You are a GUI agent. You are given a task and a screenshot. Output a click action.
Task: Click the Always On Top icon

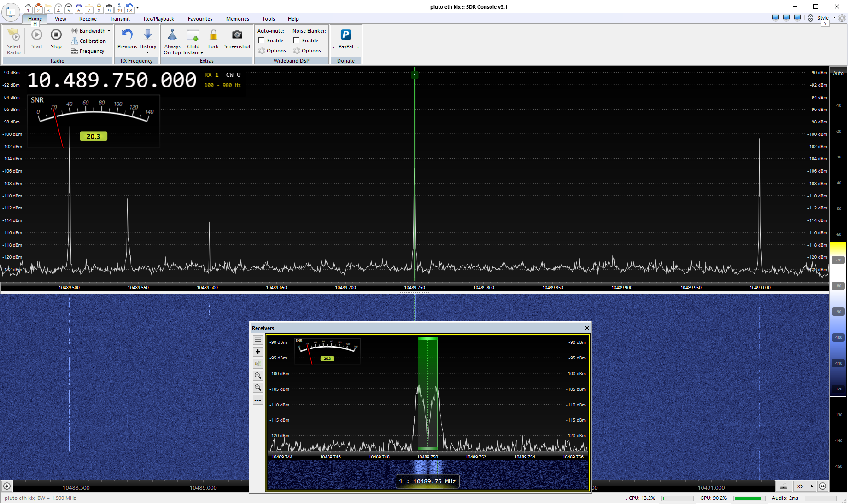pos(172,35)
